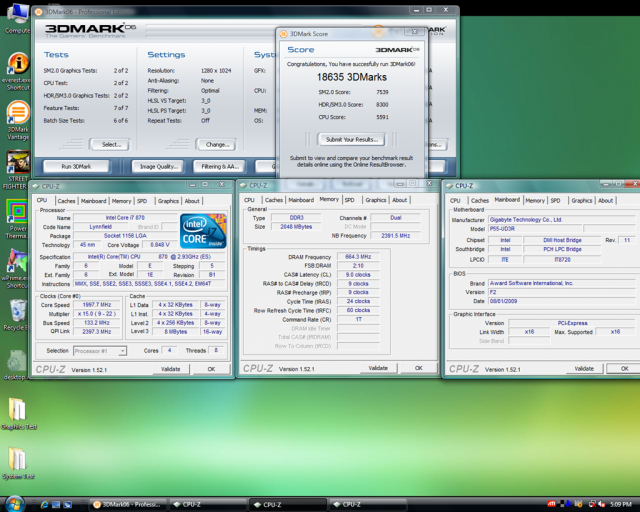Screen dimensions: 640x512
Task: Open the 3DMark Vantage desktop icon
Action: click(x=18, y=121)
